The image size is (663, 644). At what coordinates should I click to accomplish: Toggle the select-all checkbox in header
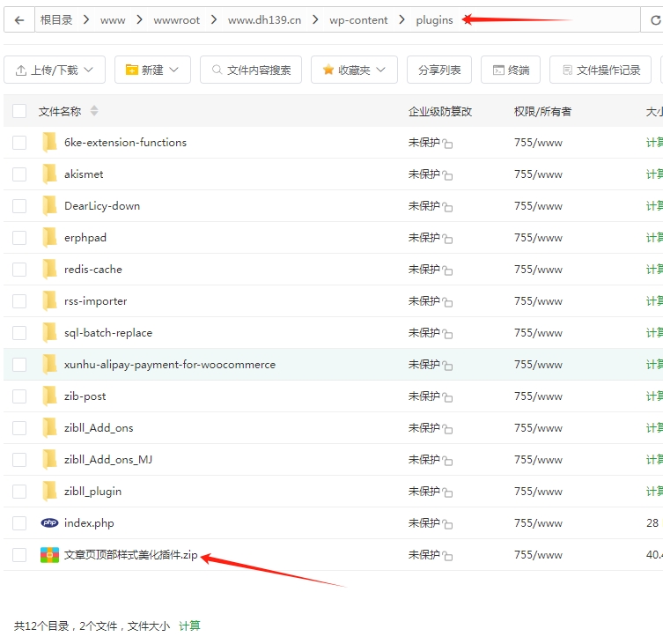[19, 111]
